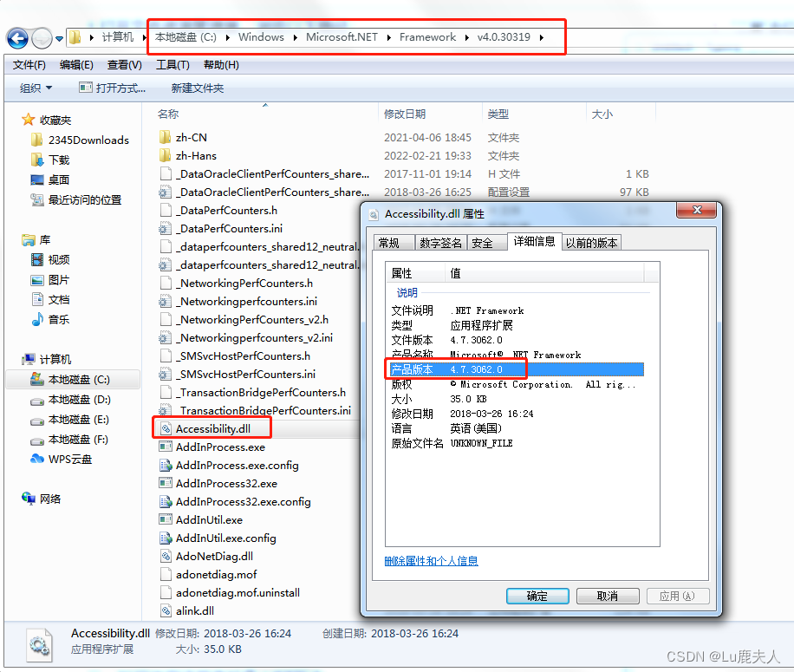This screenshot has height=672, width=794.
Task: Open the WPS云盘 cloud icon
Action: [37, 460]
